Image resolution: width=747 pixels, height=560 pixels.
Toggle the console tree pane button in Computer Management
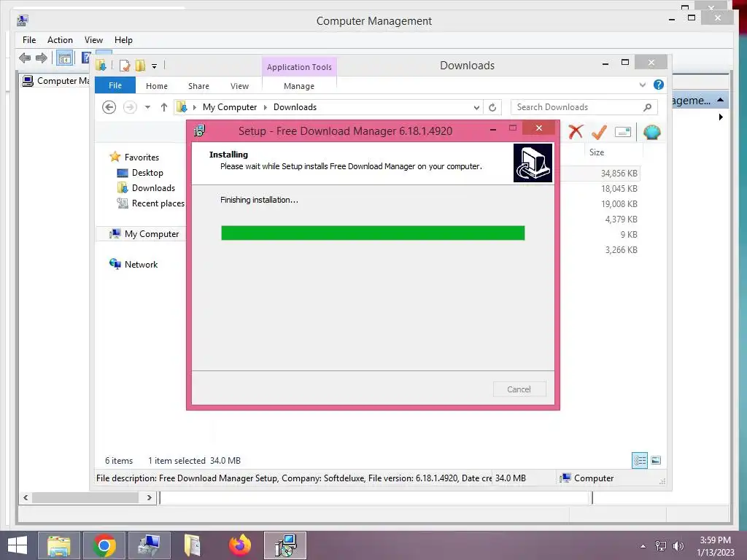point(64,58)
